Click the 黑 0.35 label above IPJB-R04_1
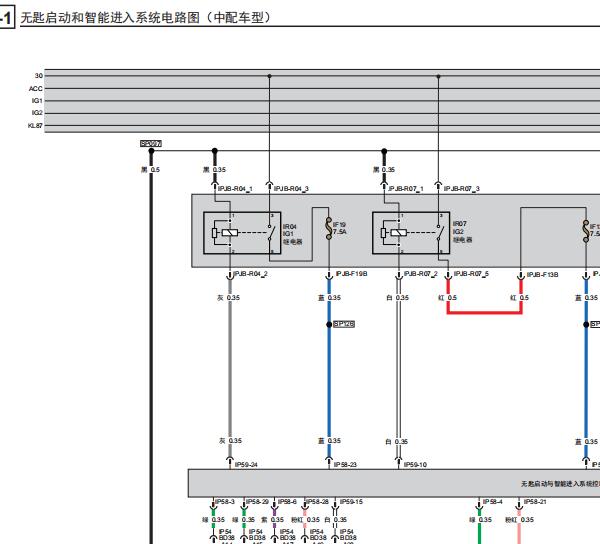The width and height of the screenshot is (600, 544). click(214, 169)
